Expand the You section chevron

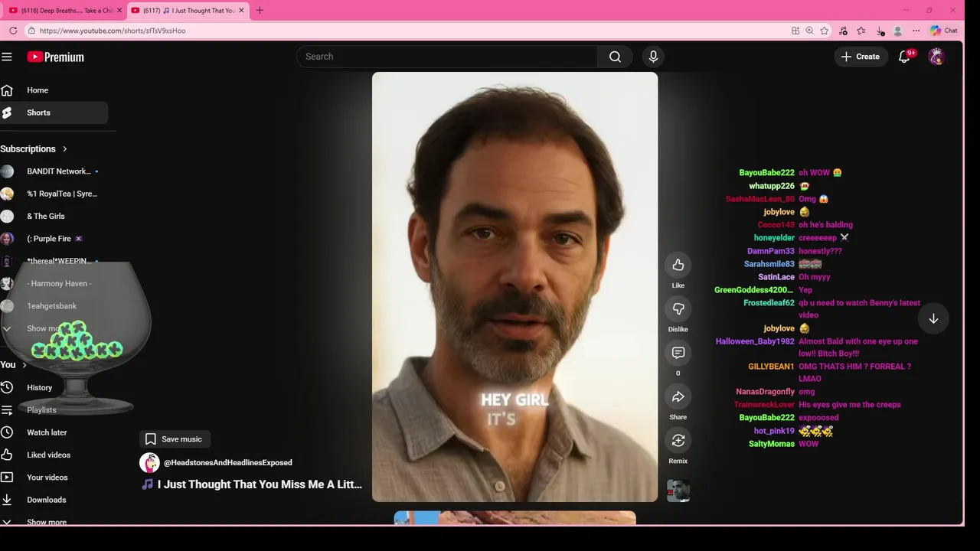[x=24, y=365]
